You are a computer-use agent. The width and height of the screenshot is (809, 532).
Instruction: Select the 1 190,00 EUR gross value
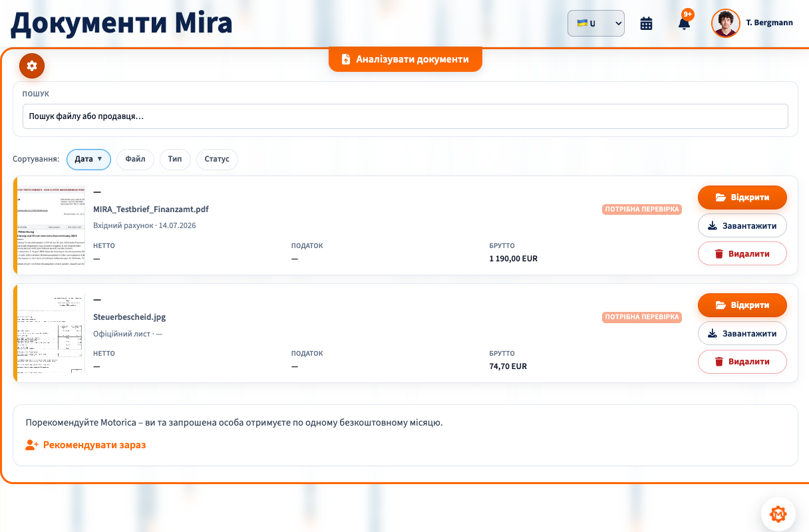click(x=513, y=259)
